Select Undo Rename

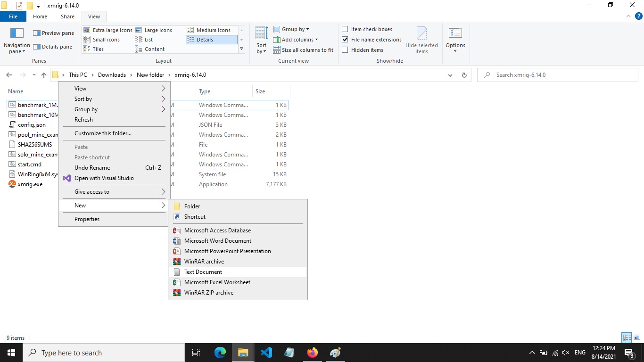pyautogui.click(x=114, y=168)
